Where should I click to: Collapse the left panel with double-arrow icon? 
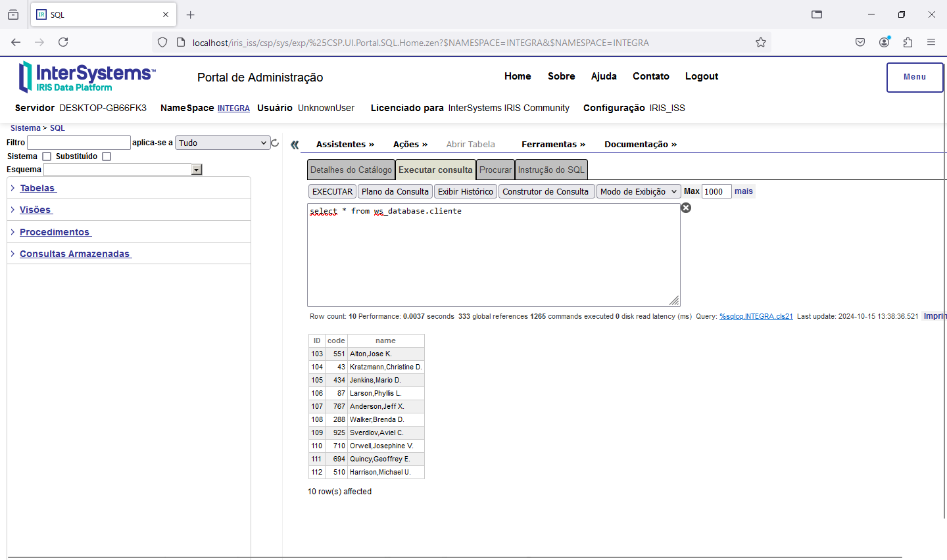pos(295,145)
